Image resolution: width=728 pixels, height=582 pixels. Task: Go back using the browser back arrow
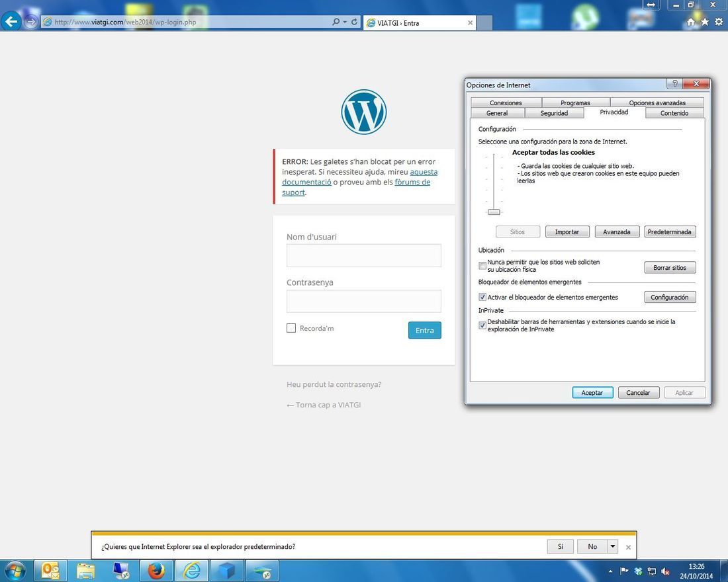click(11, 21)
